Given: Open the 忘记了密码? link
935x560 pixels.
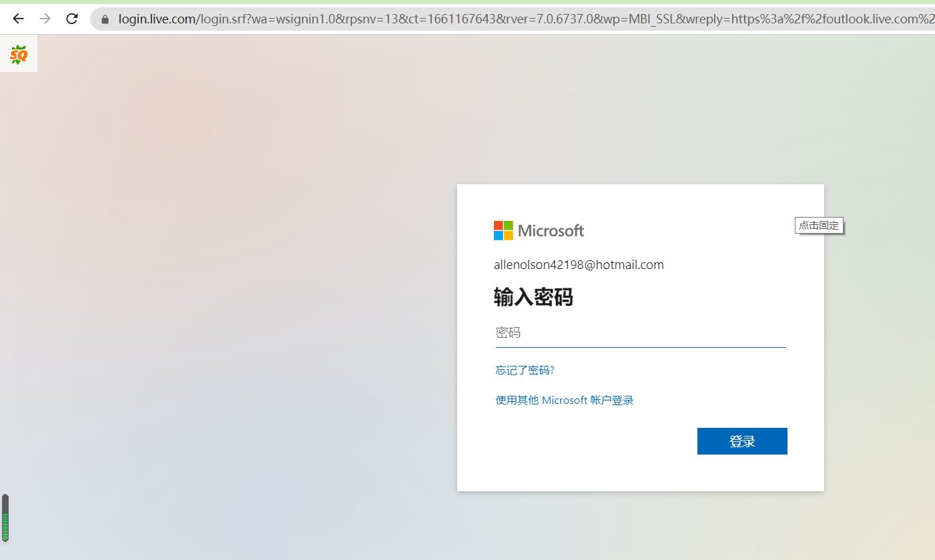Looking at the screenshot, I should (525, 370).
